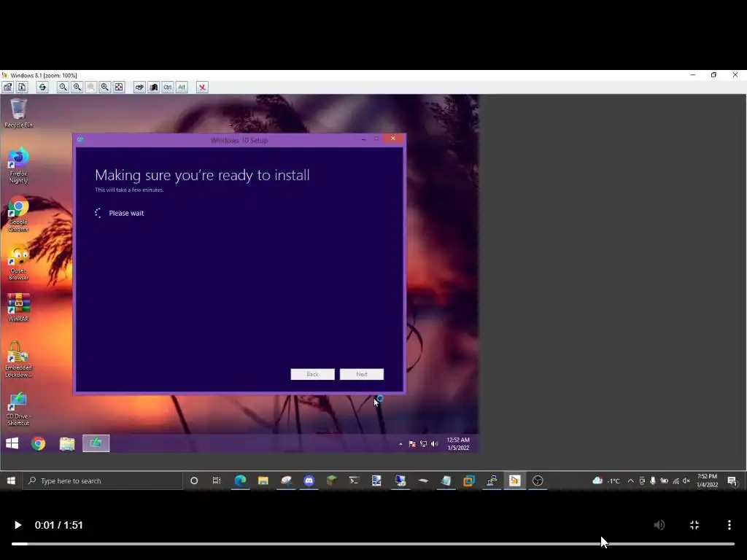Open Windows 8.1 Start button in VM
This screenshot has height=560, width=747.
(12, 443)
